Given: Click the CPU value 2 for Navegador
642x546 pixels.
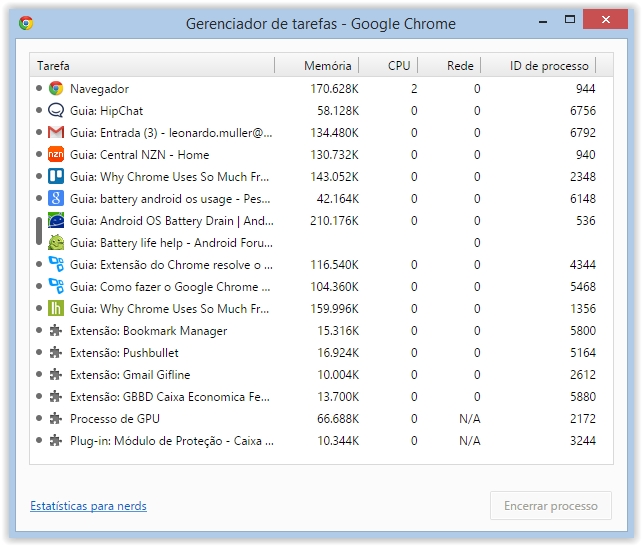Looking at the screenshot, I should [414, 88].
